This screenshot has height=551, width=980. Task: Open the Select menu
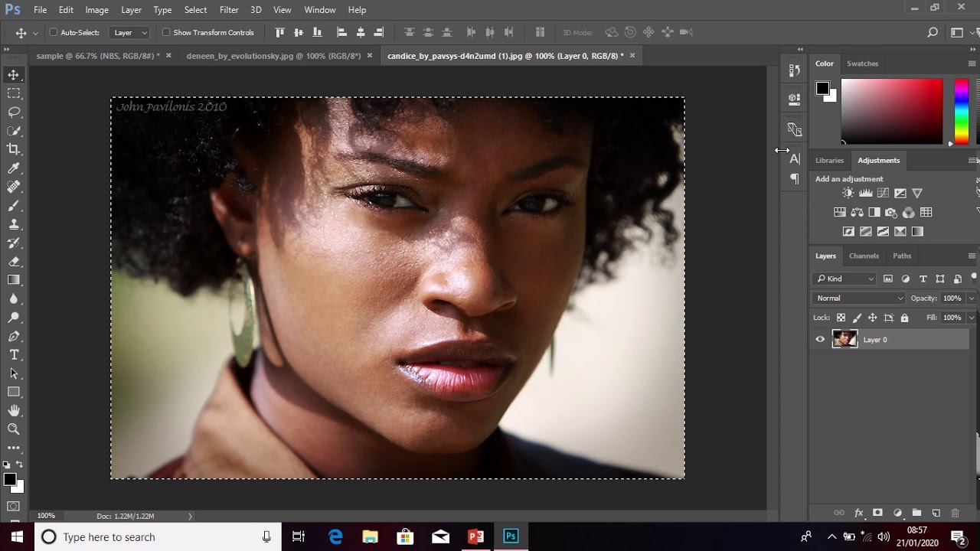(x=195, y=10)
